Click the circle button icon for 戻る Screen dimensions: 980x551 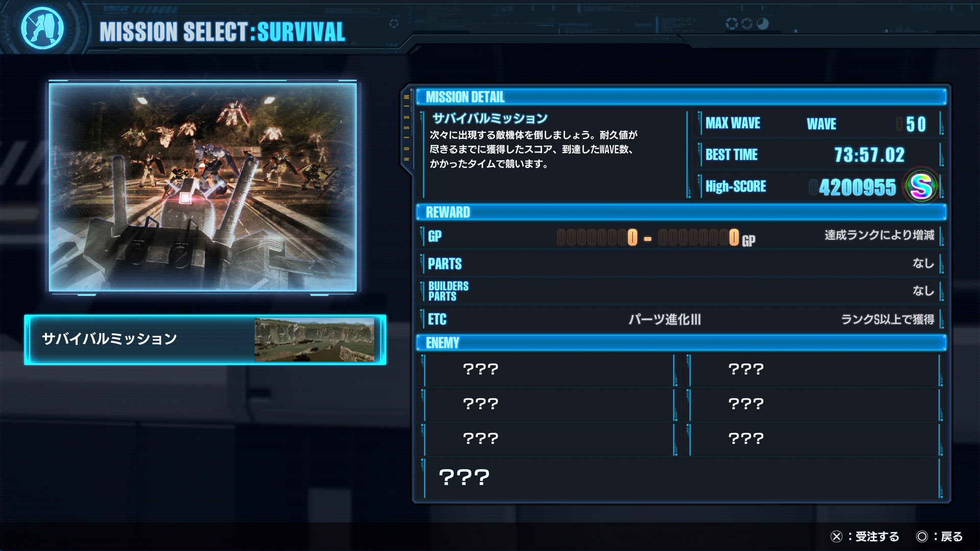pos(922,537)
